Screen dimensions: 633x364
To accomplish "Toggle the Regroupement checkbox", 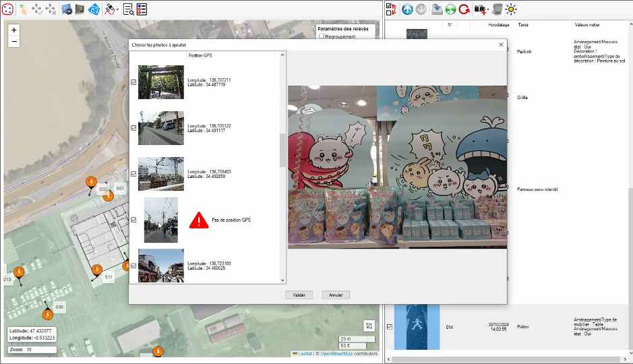I will click(x=322, y=37).
